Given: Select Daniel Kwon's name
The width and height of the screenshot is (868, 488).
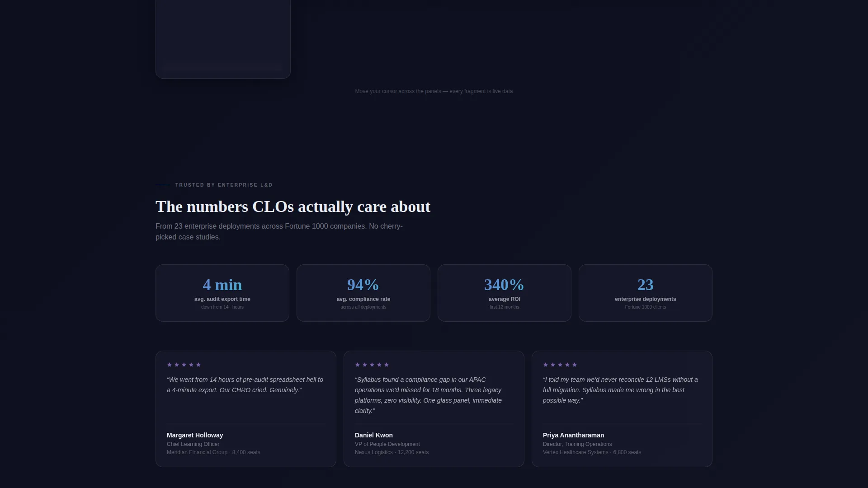Looking at the screenshot, I should tap(374, 435).
